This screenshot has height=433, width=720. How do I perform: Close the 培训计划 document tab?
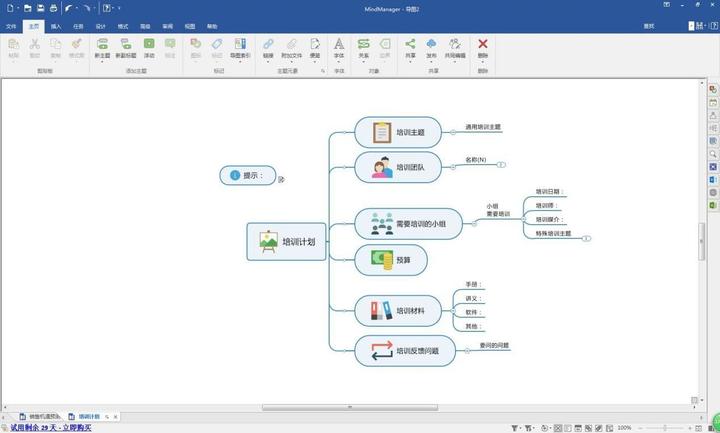coord(115,417)
